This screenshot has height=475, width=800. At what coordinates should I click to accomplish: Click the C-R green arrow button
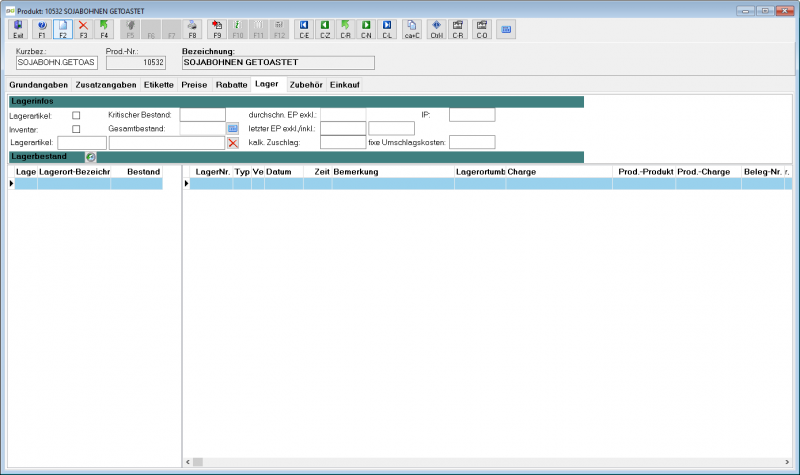(x=345, y=29)
